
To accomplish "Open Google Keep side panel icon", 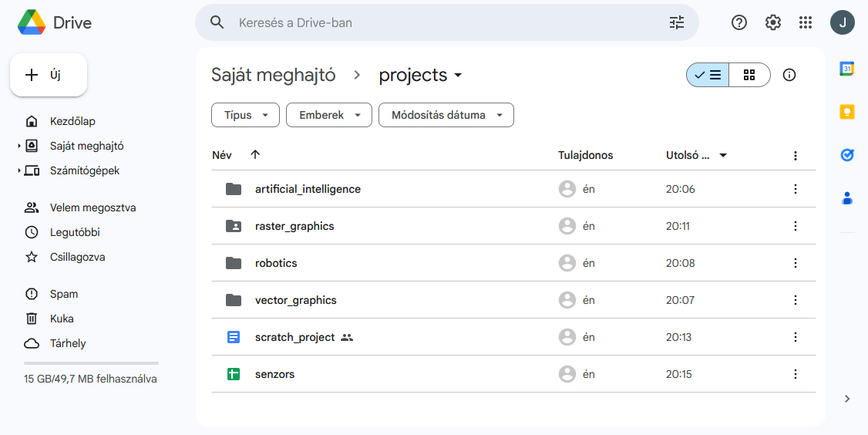I will (x=846, y=112).
